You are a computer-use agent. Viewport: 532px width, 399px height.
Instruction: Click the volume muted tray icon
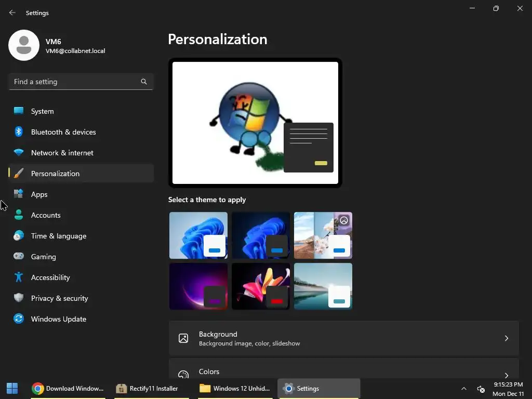[481, 389]
